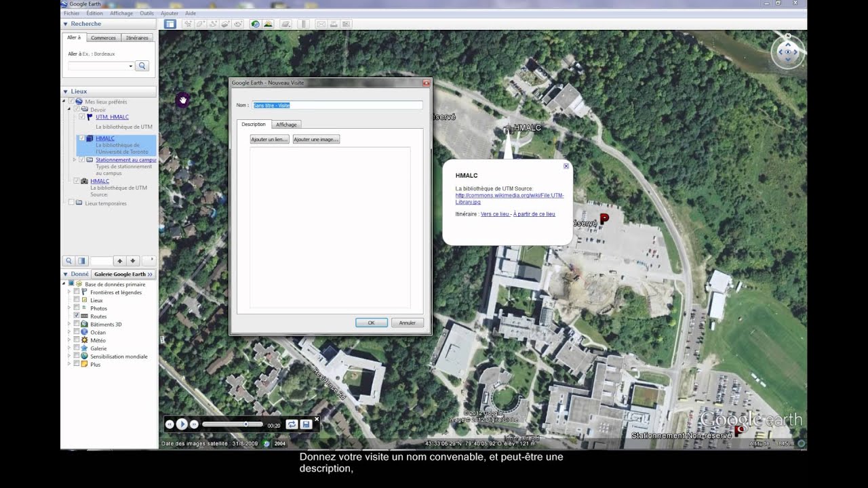The height and width of the screenshot is (488, 868).
Task: Toggle the sidebar panel toolbar icon
Action: pyautogui.click(x=170, y=24)
